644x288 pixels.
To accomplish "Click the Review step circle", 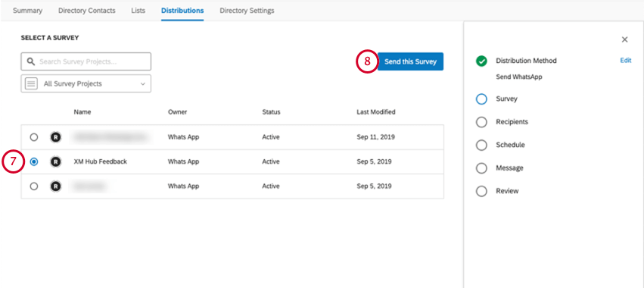I will 481,191.
